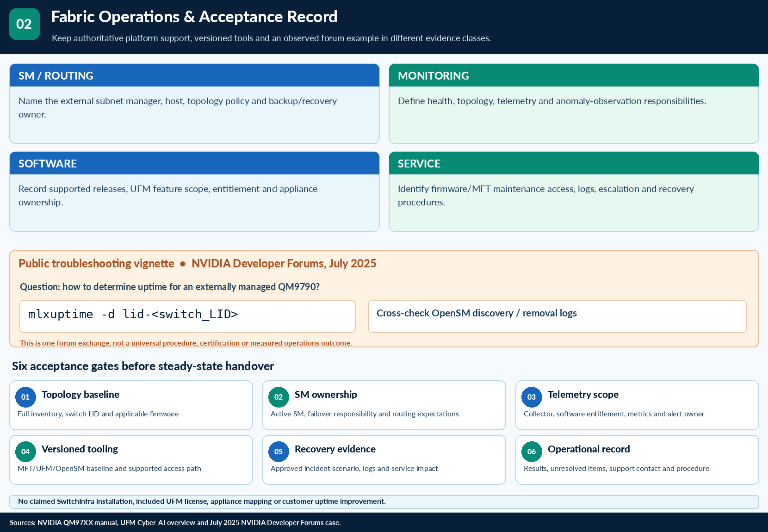This screenshot has height=532, width=768.
Task: Click the mlxuptime -d lid-<switch_LID> command box
Action: point(187,316)
